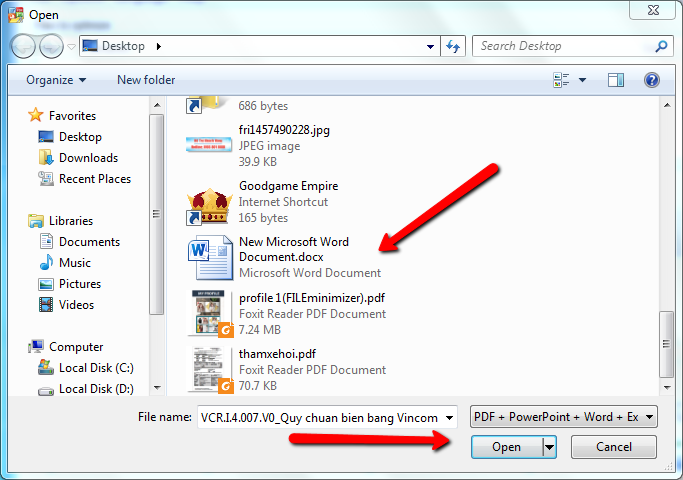Click the Local Disk (D:) drive icon

pyautogui.click(x=46, y=391)
